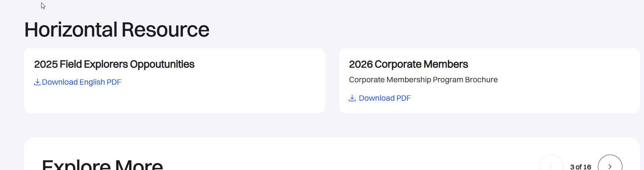The image size is (644, 170).
Task: Open the Download PDF link for Corporate Members
Action: [385, 98]
